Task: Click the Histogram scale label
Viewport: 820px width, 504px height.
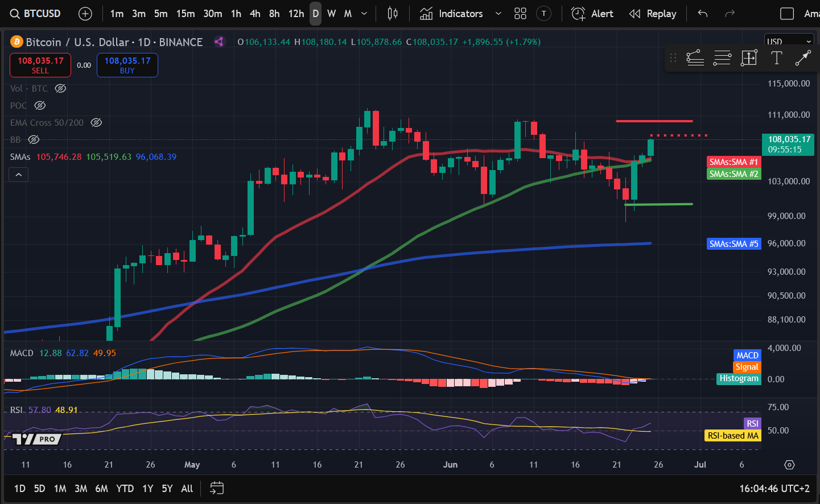Action: pos(739,378)
